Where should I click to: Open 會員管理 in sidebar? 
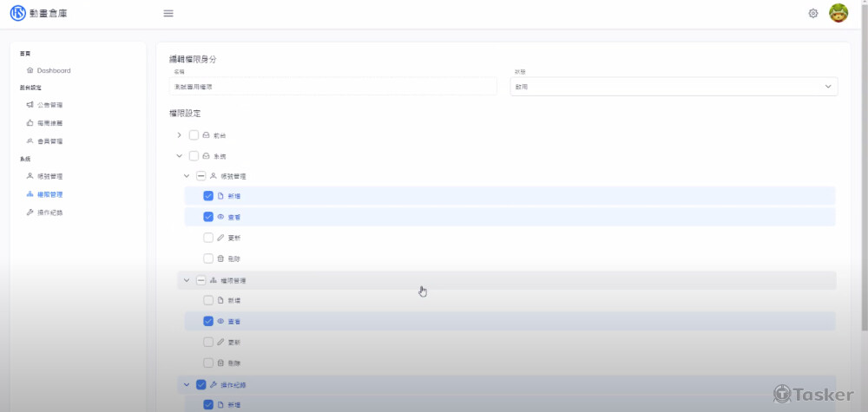coord(49,141)
